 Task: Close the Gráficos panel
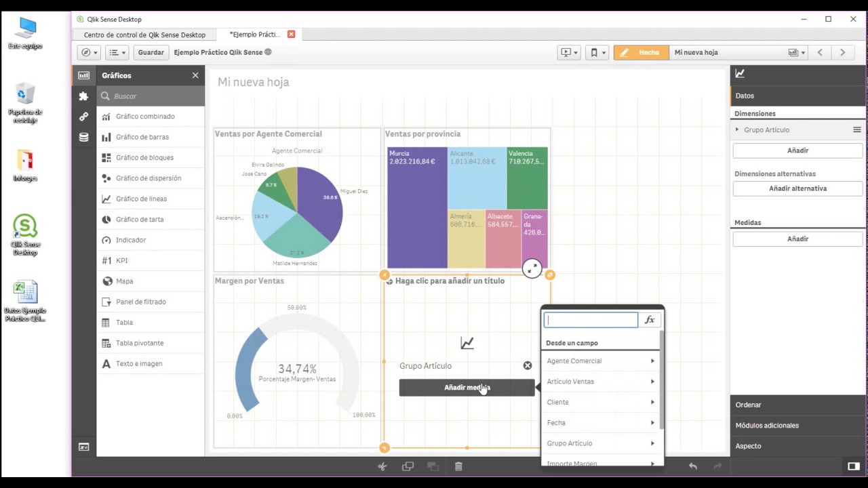195,75
